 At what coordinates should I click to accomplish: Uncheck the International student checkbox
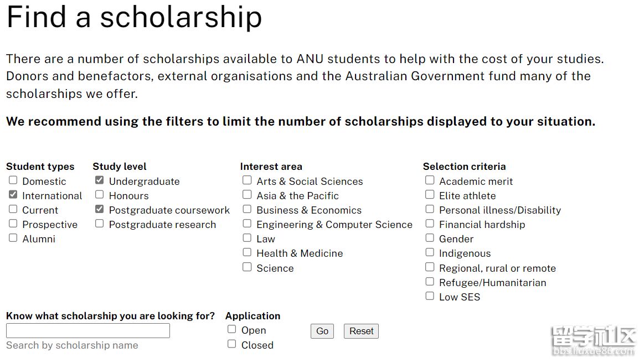(x=13, y=195)
